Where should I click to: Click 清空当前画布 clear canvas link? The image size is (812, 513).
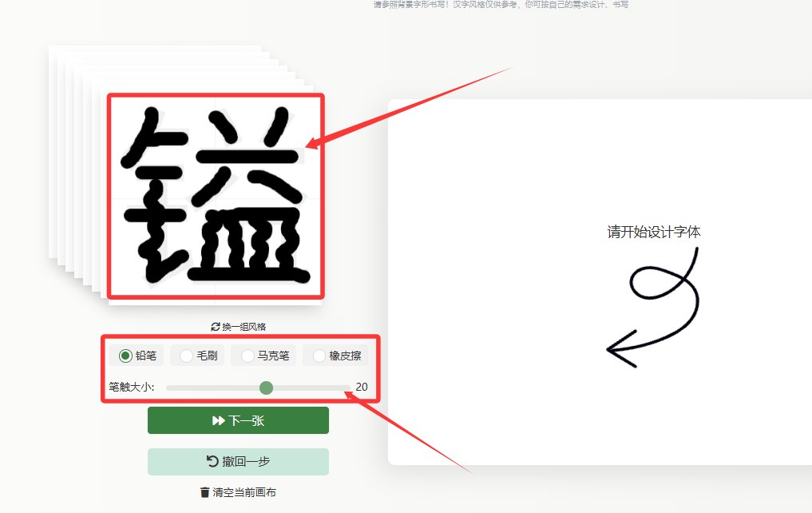(x=238, y=492)
